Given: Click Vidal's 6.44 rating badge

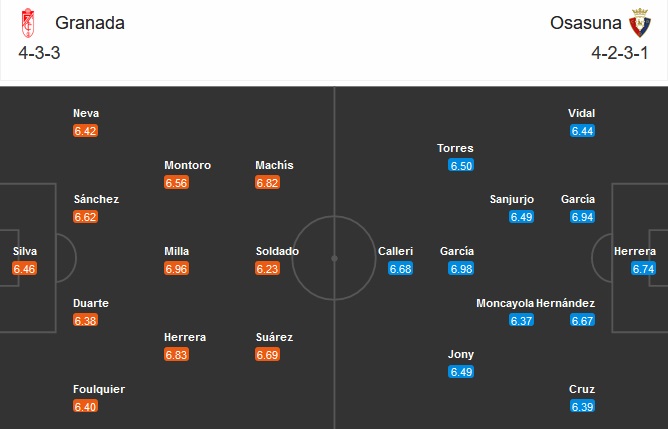Looking at the screenshot, I should pos(582,131).
